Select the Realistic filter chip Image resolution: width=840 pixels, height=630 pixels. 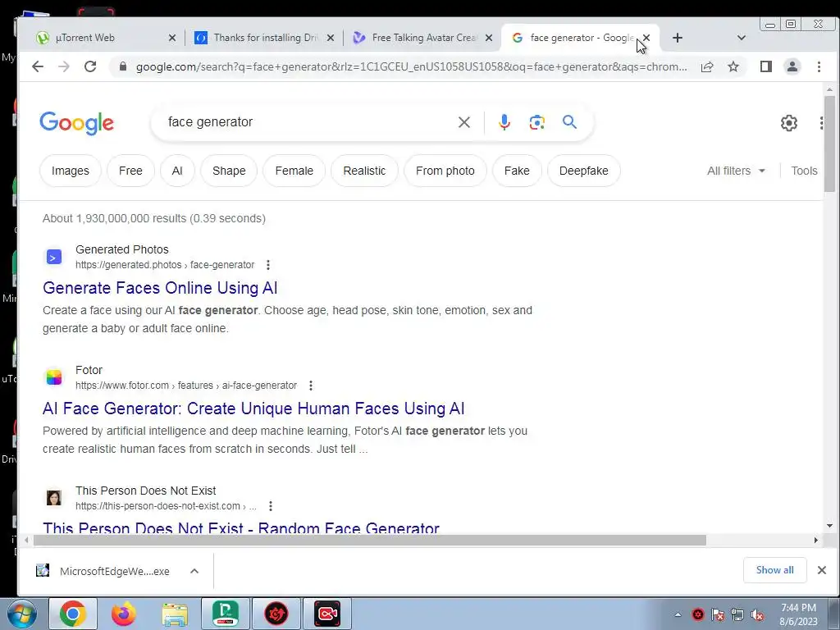[364, 171]
